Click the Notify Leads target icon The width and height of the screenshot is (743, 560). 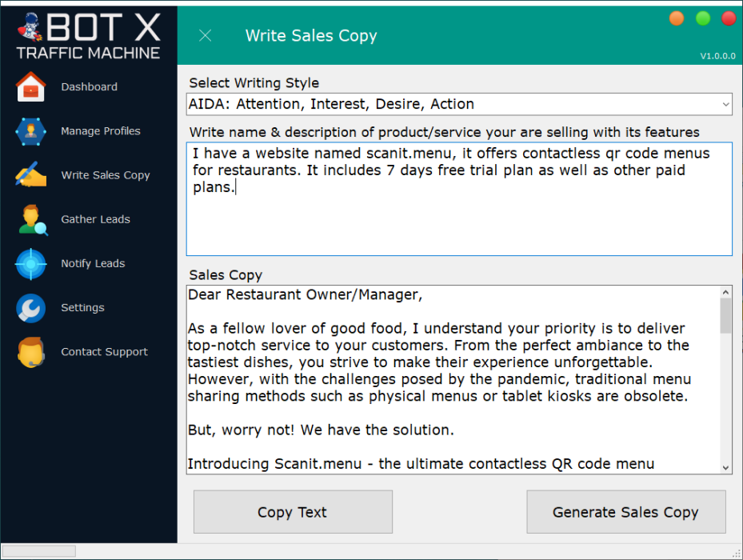click(31, 264)
